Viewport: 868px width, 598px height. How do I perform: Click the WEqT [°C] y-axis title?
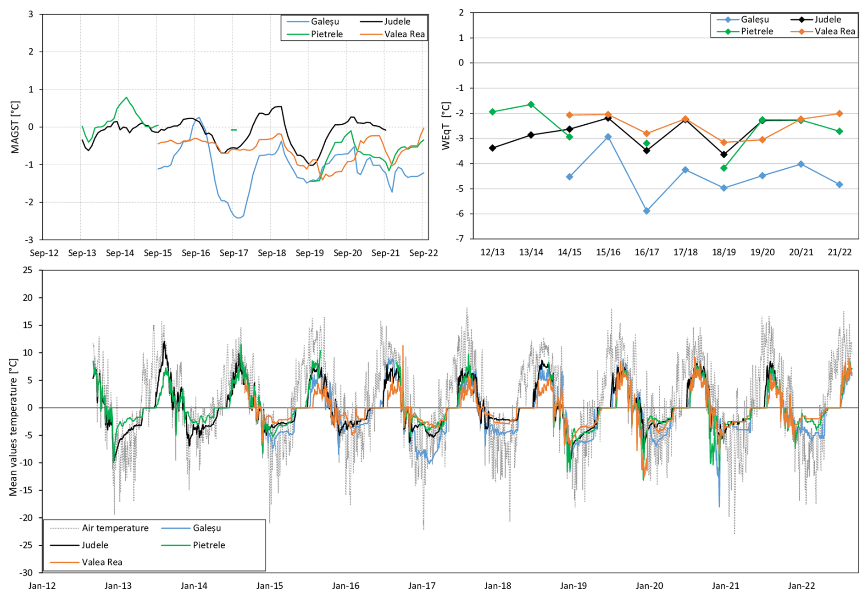[x=445, y=126]
